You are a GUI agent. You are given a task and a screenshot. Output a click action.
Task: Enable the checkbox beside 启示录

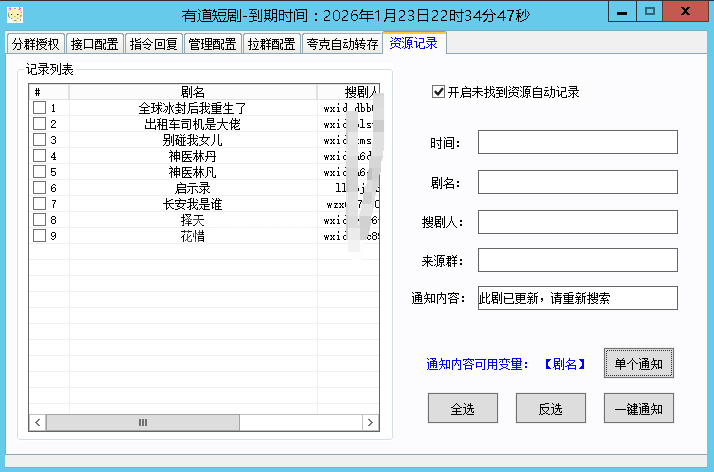pyautogui.click(x=40, y=188)
